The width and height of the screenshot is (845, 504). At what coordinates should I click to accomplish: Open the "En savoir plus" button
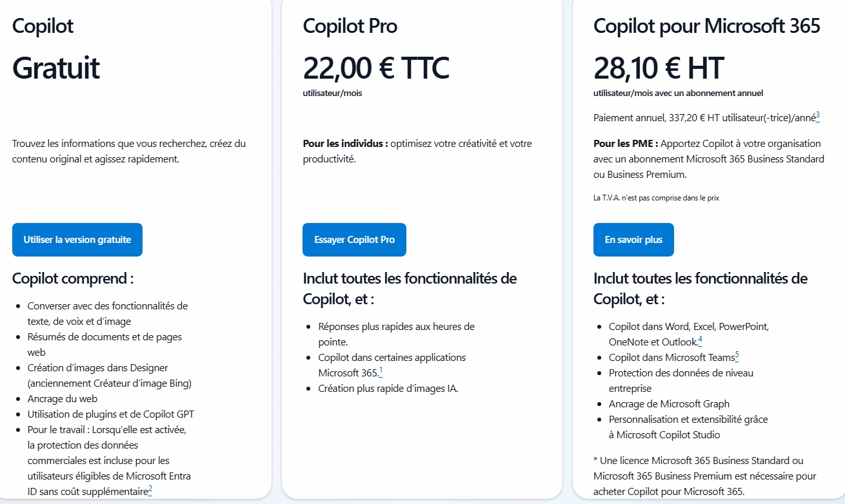(633, 240)
